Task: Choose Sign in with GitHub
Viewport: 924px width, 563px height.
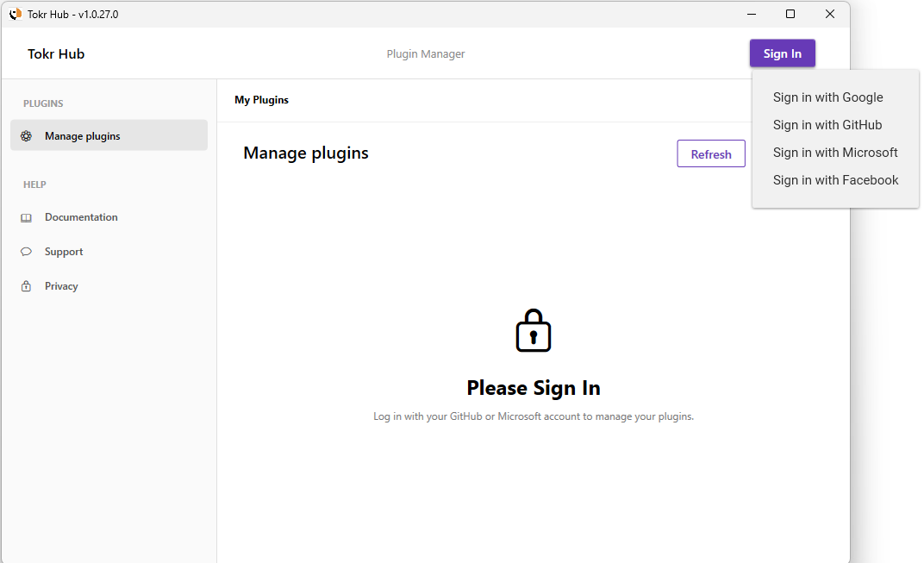Action: (827, 125)
